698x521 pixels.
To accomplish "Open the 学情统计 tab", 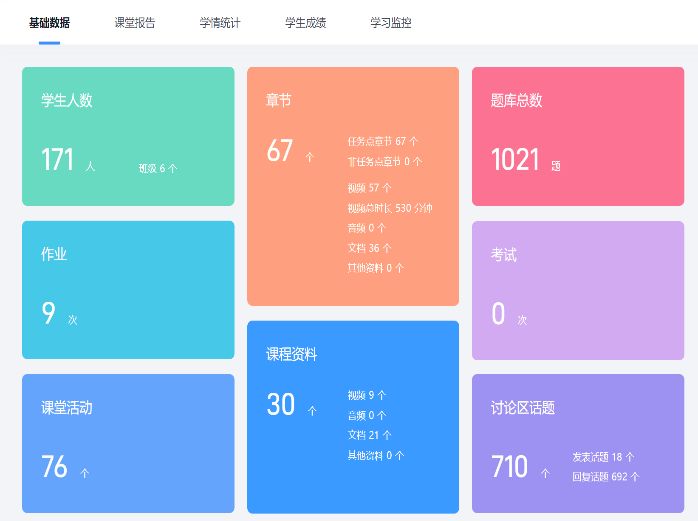I will pos(220,22).
